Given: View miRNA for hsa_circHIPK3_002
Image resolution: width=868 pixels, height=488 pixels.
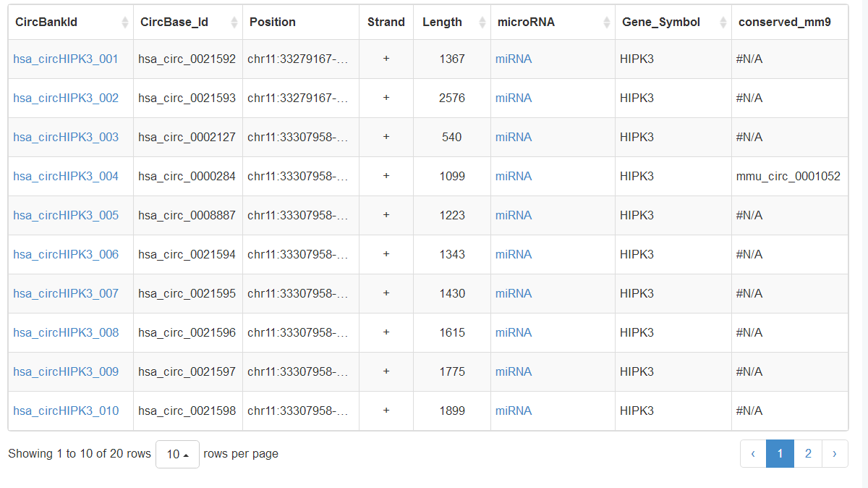Looking at the screenshot, I should pyautogui.click(x=514, y=98).
